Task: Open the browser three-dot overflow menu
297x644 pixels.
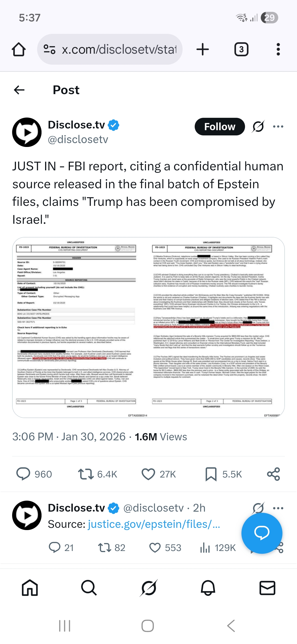Action: 278,50
